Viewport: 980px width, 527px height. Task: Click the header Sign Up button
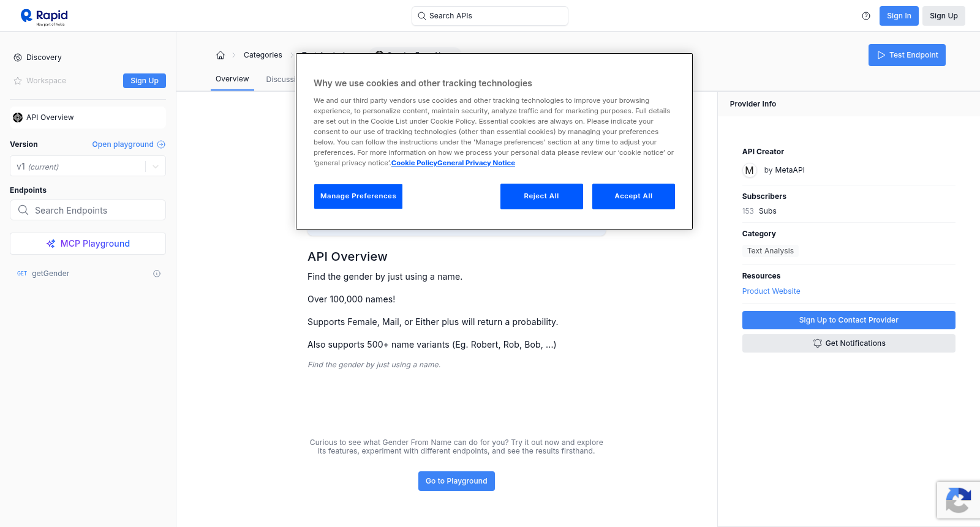tap(944, 16)
